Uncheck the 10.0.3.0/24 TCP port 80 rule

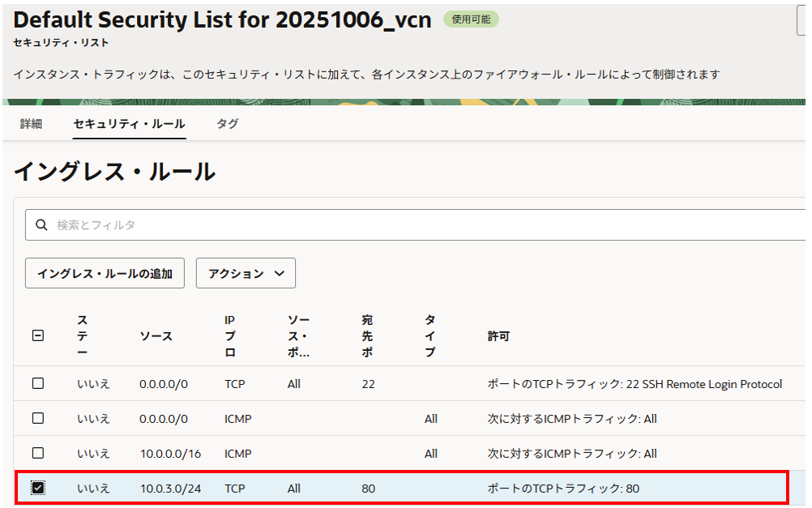pos(38,488)
